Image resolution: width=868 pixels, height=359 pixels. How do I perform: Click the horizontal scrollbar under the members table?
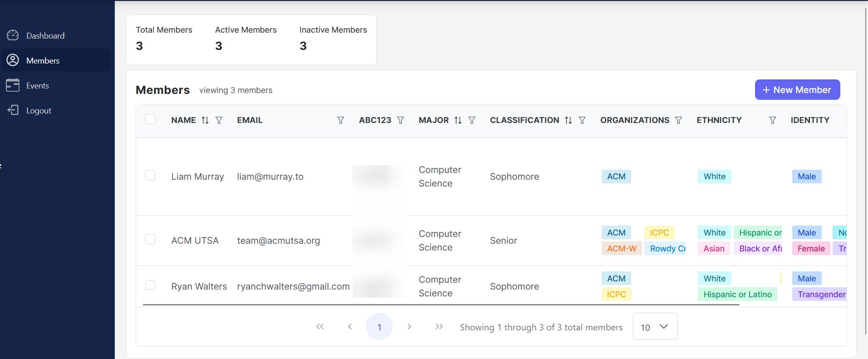pyautogui.click(x=441, y=305)
